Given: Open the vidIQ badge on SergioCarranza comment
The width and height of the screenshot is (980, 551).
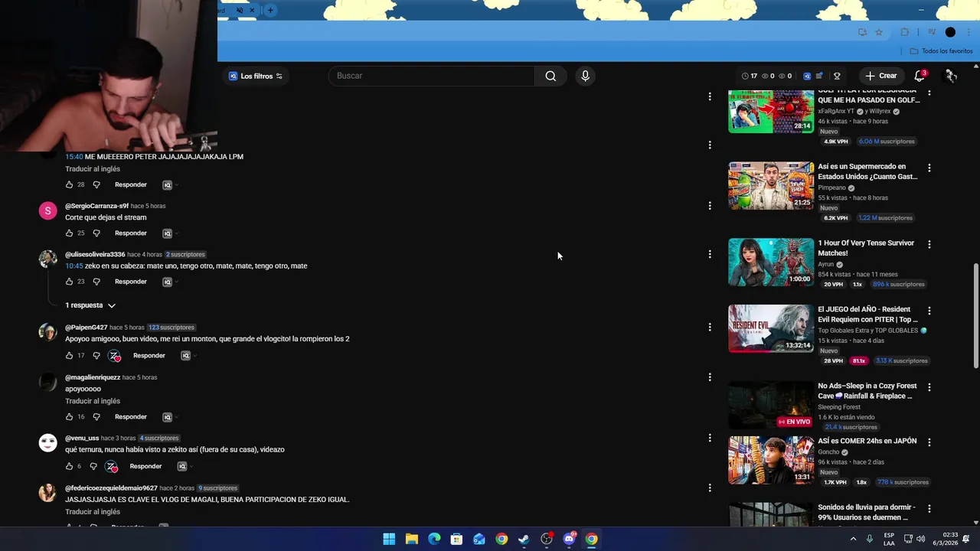Looking at the screenshot, I should coord(168,233).
